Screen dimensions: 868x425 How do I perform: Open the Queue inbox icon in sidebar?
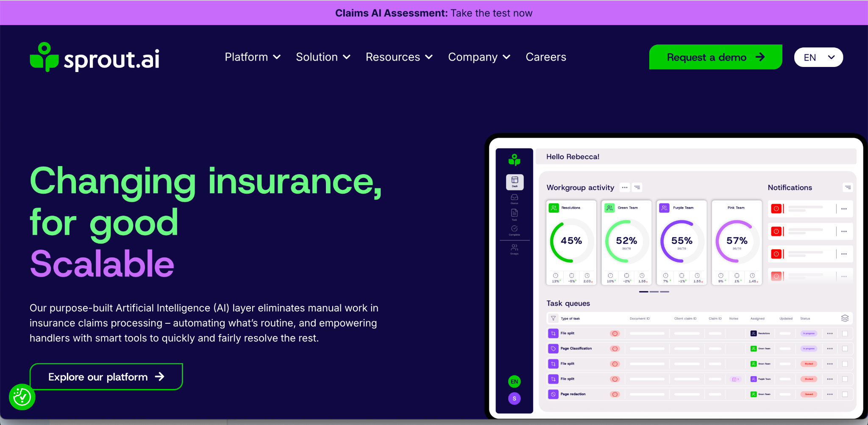coord(515,199)
